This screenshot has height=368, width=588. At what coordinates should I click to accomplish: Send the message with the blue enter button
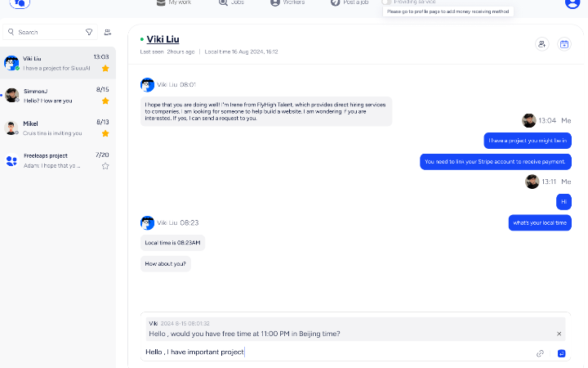[x=561, y=353]
